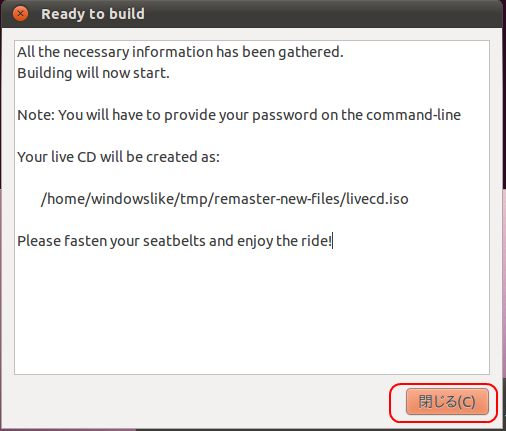
Task: Click the empty area below the message text
Action: 252,310
